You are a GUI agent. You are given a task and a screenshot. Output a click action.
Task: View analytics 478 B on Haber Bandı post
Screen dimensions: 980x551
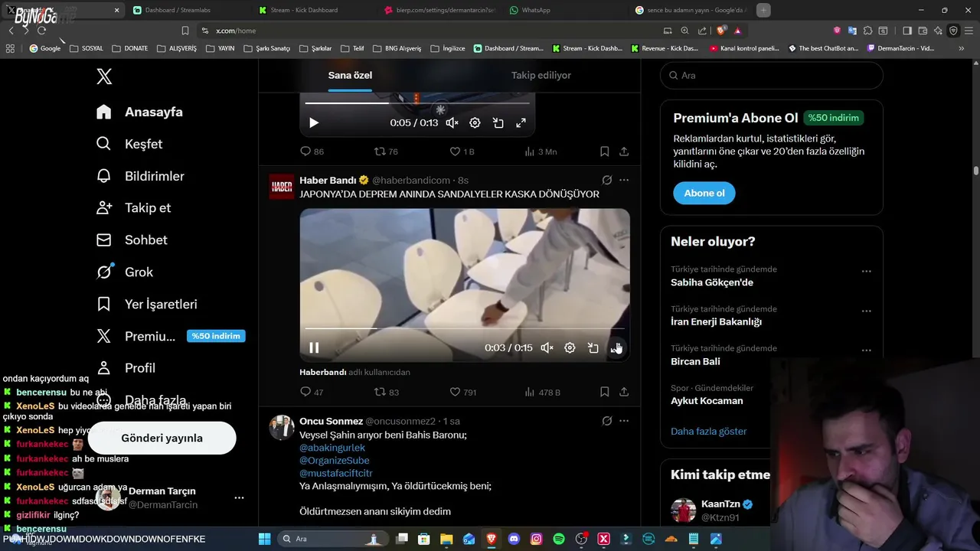542,392
